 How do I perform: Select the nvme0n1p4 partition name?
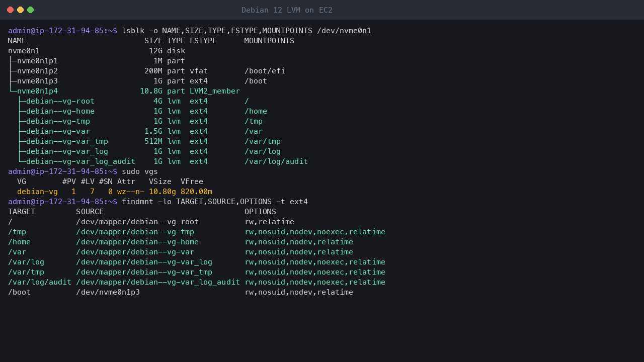37,91
